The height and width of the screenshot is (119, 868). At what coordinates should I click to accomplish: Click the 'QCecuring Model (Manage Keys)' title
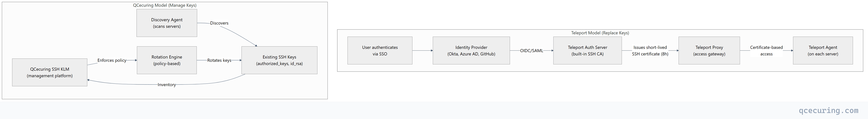click(x=165, y=5)
